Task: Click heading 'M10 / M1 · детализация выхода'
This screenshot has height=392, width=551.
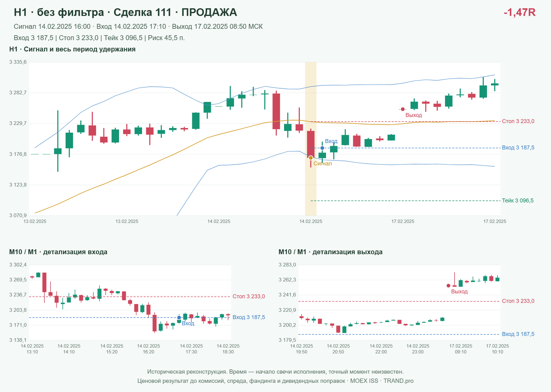Action: 331,252
